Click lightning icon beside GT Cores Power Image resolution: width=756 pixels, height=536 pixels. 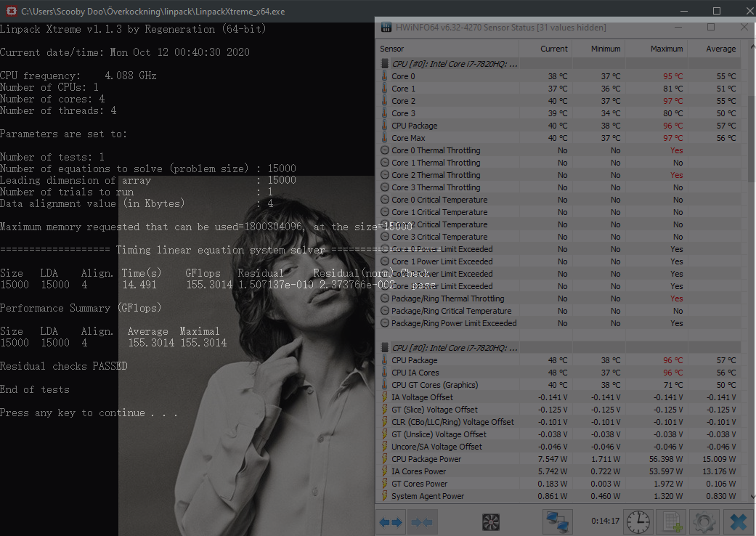(385, 484)
